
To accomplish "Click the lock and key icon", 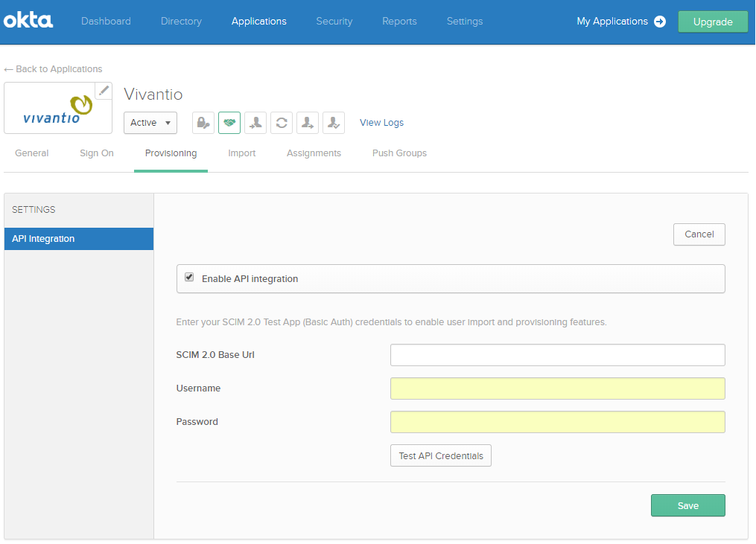I will point(203,123).
